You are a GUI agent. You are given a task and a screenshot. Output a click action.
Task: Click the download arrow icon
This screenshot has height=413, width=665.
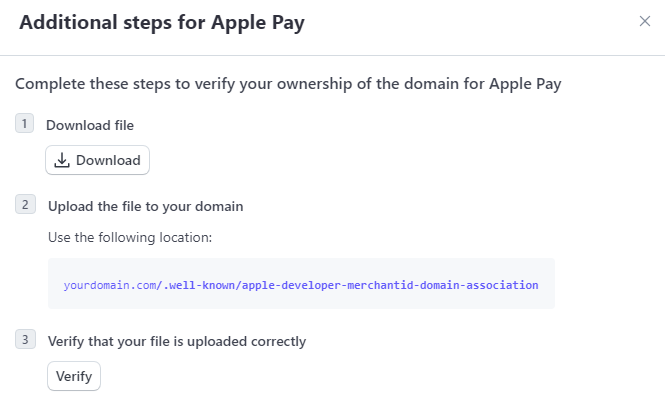(62, 160)
